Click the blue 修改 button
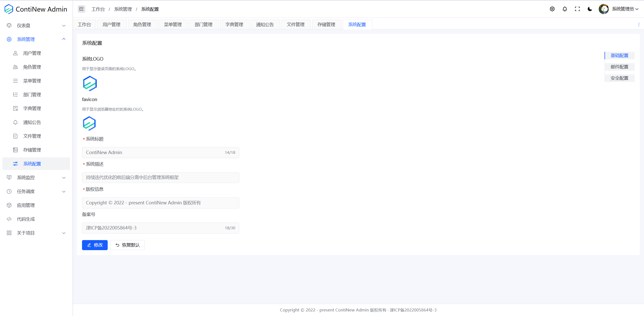This screenshot has height=316, width=644. [x=95, y=245]
